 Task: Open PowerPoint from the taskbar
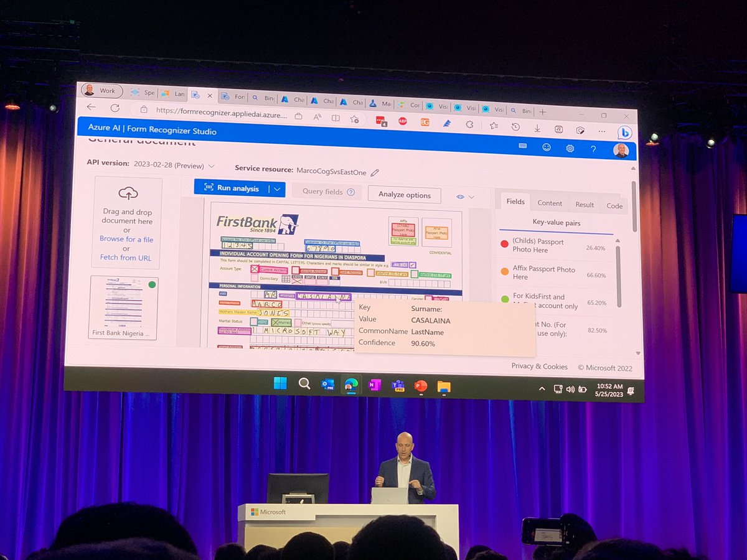coord(421,386)
